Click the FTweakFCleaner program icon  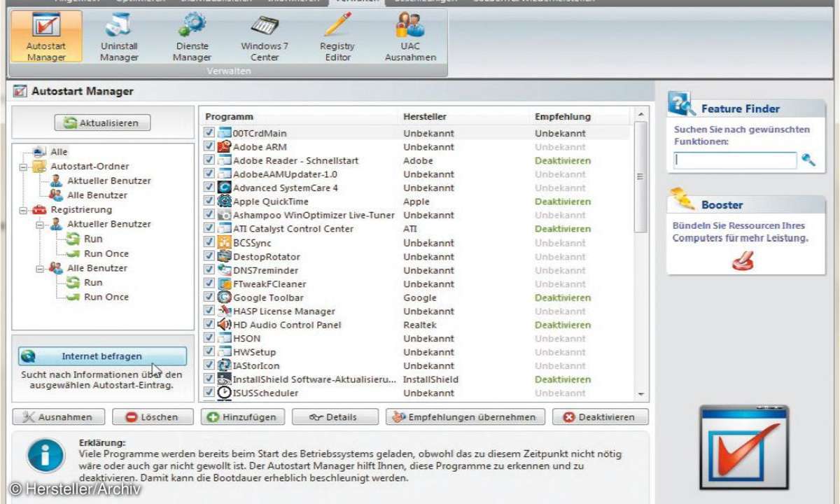(x=224, y=283)
